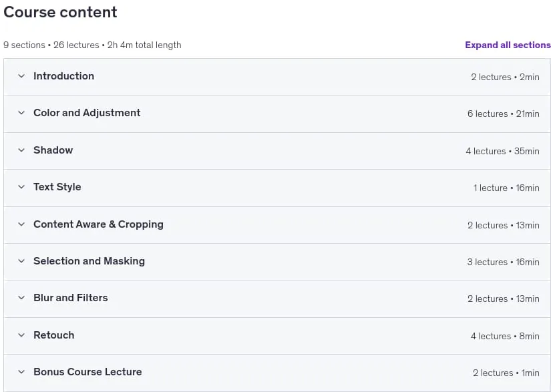Click the Shadow section title
551x392 pixels.
coord(53,150)
